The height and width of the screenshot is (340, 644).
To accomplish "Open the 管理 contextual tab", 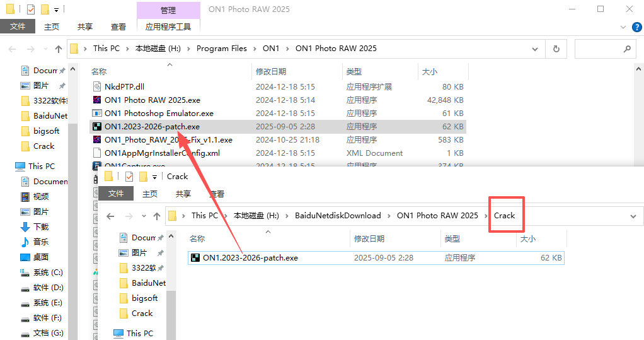I will pos(168,10).
